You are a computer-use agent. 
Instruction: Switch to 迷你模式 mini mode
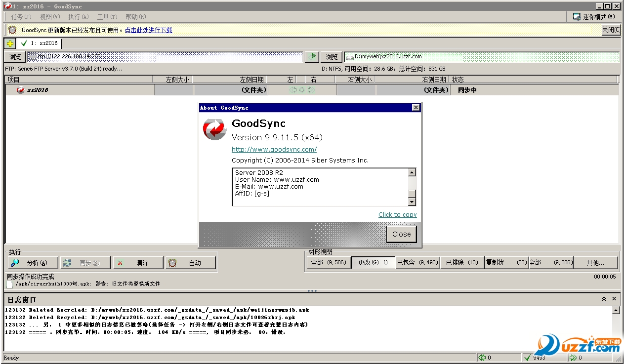(594, 17)
